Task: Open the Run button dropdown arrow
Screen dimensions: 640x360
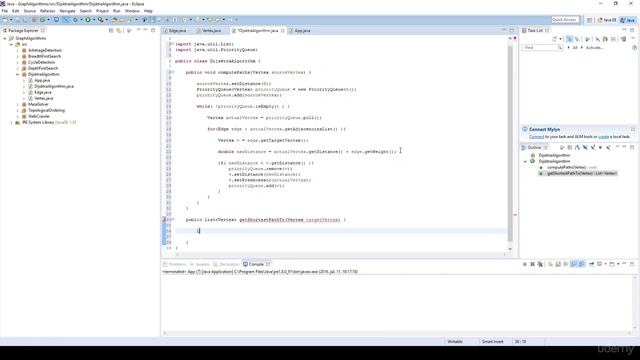Action: click(x=93, y=20)
